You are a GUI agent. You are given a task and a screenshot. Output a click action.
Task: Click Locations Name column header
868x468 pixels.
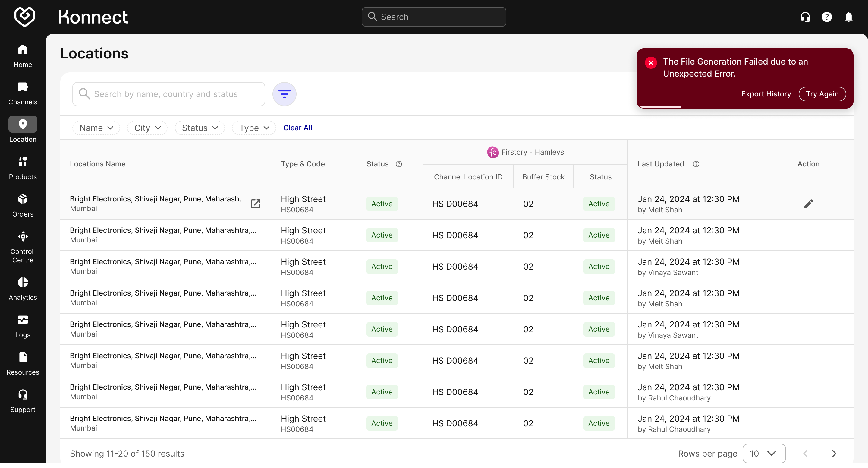[98, 164]
